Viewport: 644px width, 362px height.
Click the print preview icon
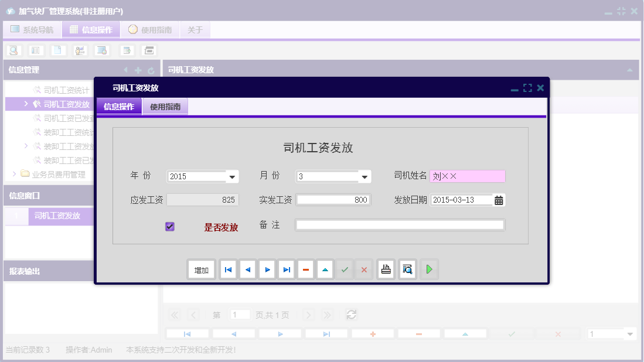(x=407, y=269)
